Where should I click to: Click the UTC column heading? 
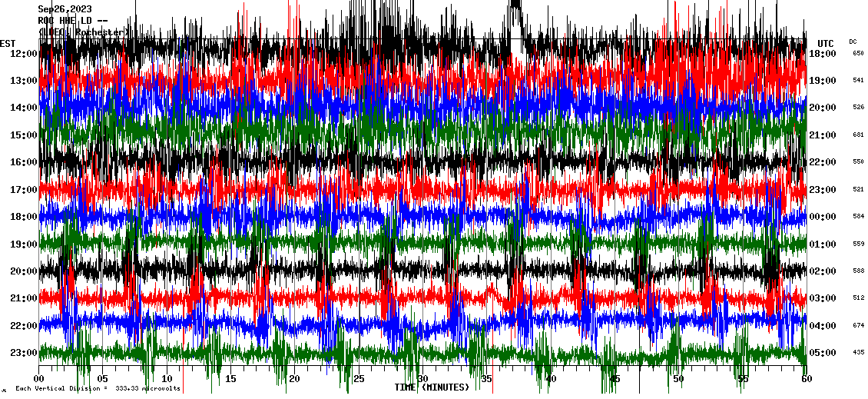826,43
